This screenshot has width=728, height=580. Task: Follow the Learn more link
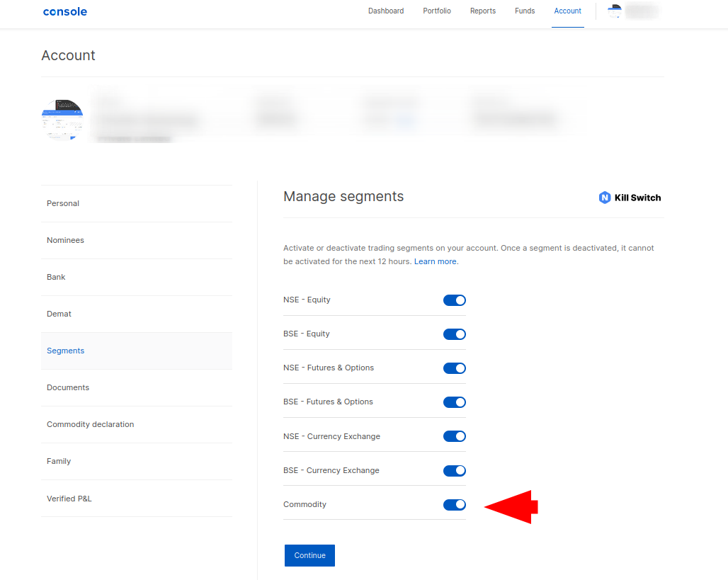click(436, 261)
